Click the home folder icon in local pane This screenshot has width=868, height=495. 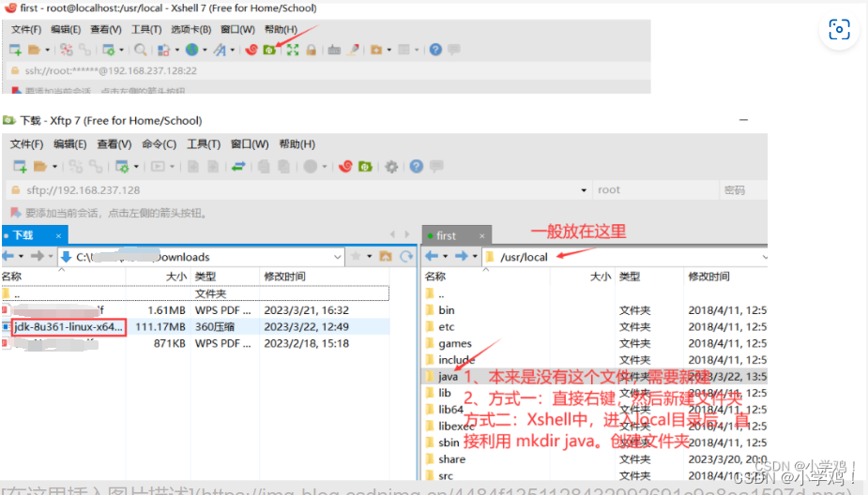(386, 257)
